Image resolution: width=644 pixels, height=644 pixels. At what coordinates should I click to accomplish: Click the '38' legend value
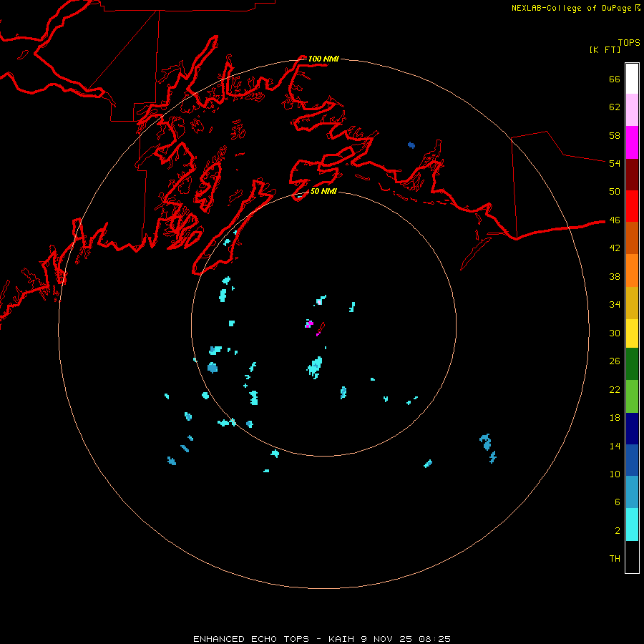615,276
